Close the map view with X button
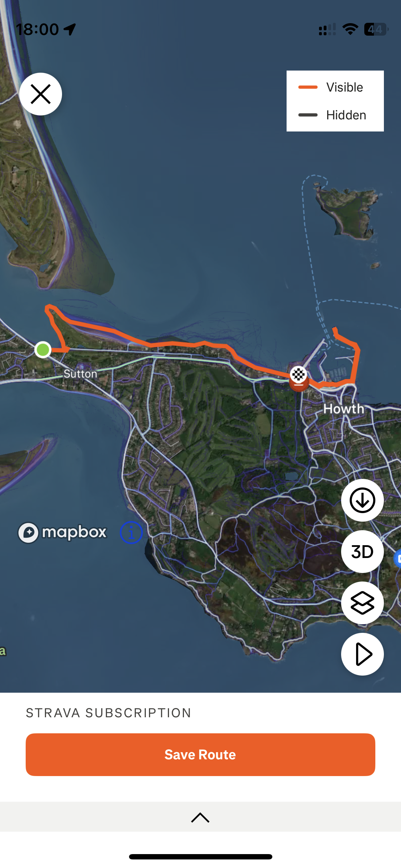401x868 pixels. [41, 94]
